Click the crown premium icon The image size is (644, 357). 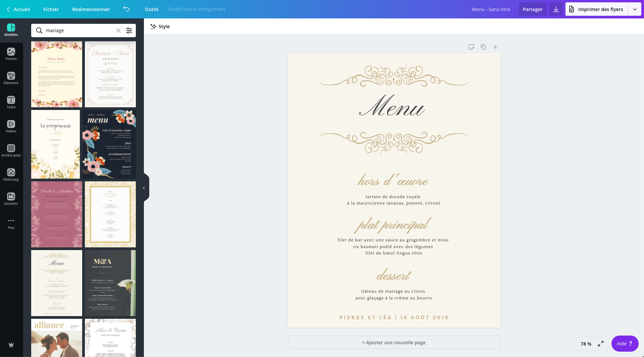(x=11, y=345)
